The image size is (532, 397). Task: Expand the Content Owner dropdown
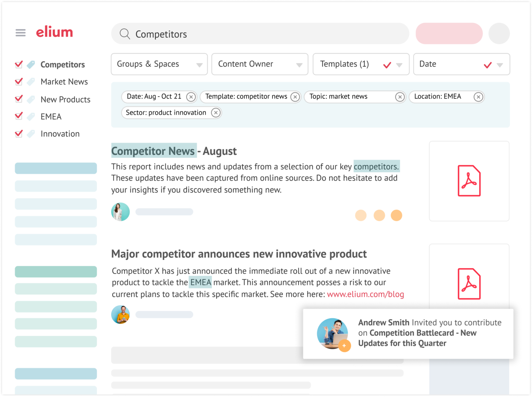pyautogui.click(x=259, y=64)
